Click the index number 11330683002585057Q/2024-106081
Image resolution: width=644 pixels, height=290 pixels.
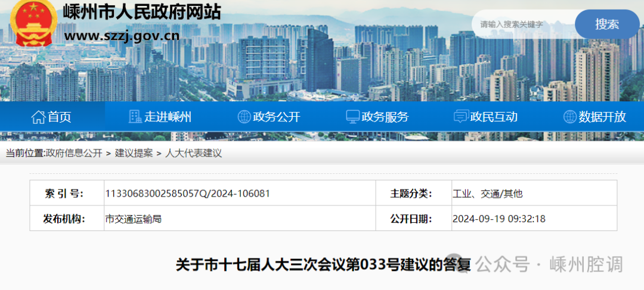point(187,194)
